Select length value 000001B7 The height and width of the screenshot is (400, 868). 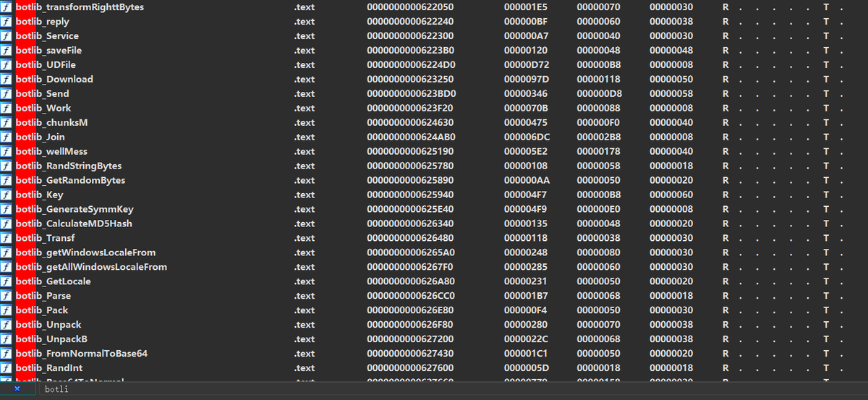[526, 296]
